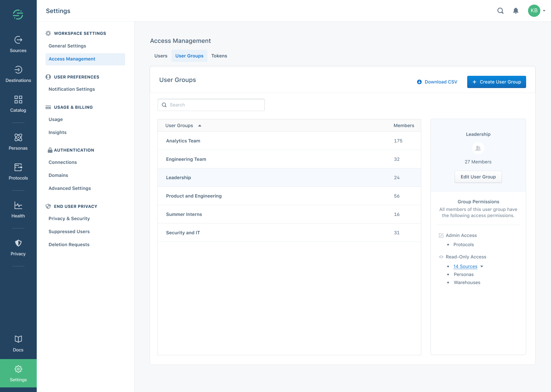Click the Search user groups field
Screen dimensions: 551x392
pyautogui.click(x=211, y=105)
